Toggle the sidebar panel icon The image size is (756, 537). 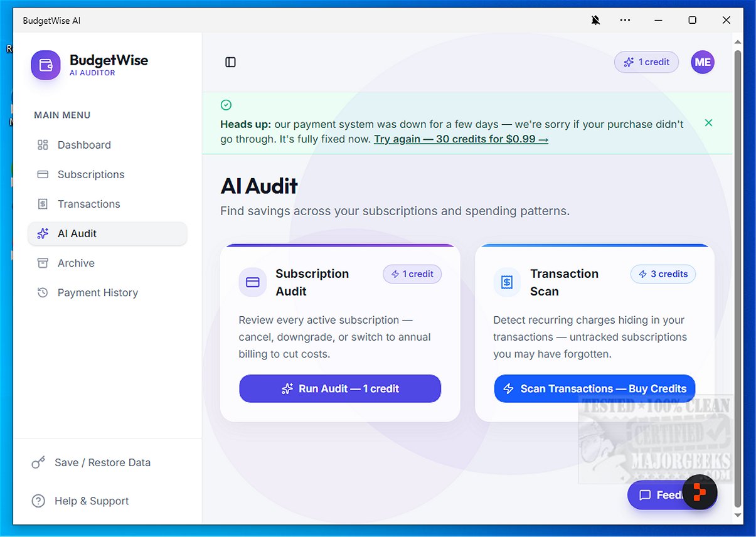(230, 62)
